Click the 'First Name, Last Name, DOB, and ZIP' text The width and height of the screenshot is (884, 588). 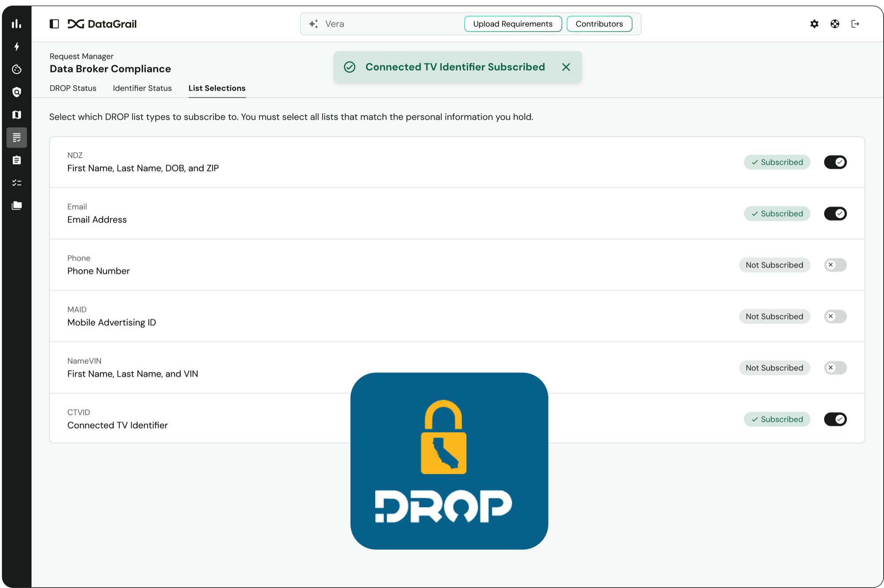pos(143,168)
